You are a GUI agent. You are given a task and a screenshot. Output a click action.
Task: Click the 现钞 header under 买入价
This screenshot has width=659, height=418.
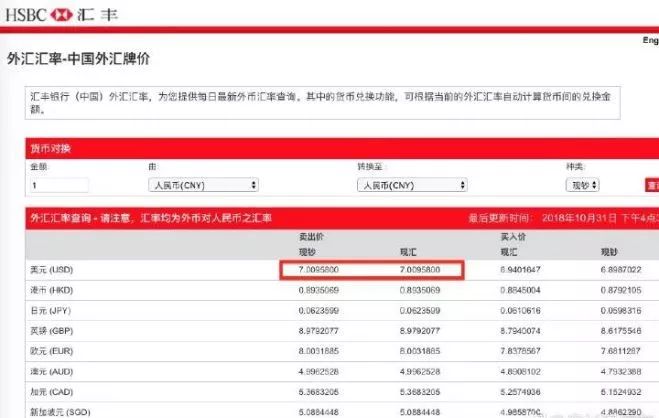609,252
